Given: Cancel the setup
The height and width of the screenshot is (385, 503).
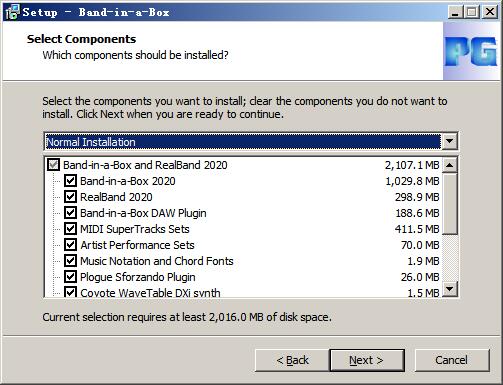Looking at the screenshot, I should point(452,360).
